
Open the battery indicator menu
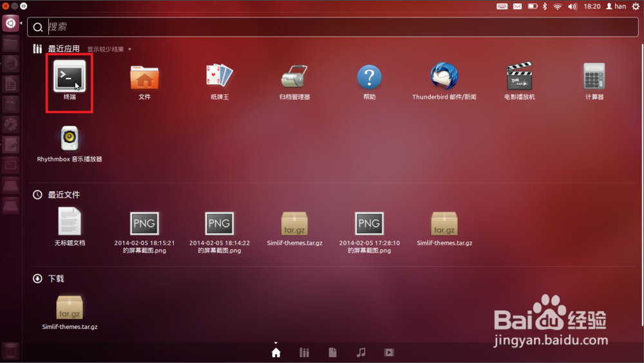[x=533, y=6]
